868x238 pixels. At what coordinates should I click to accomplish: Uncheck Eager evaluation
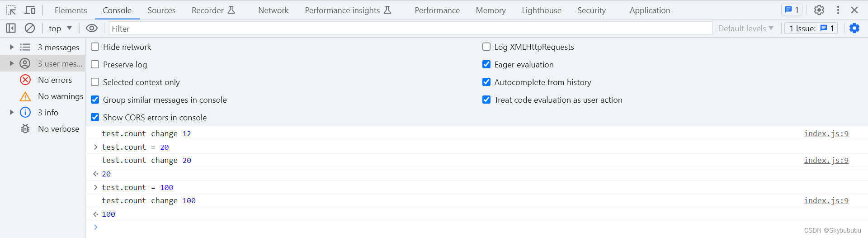coord(486,65)
